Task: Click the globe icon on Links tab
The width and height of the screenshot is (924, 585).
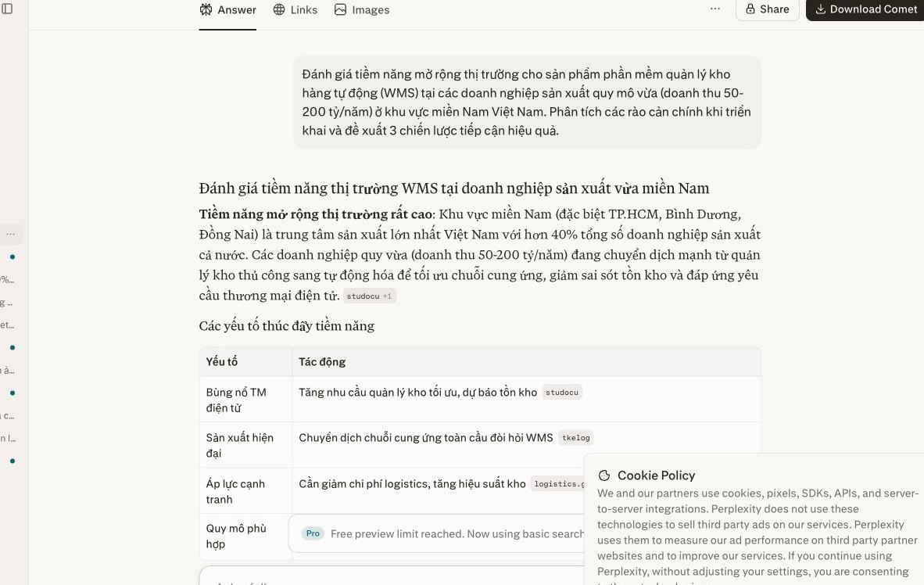Action: click(x=279, y=9)
